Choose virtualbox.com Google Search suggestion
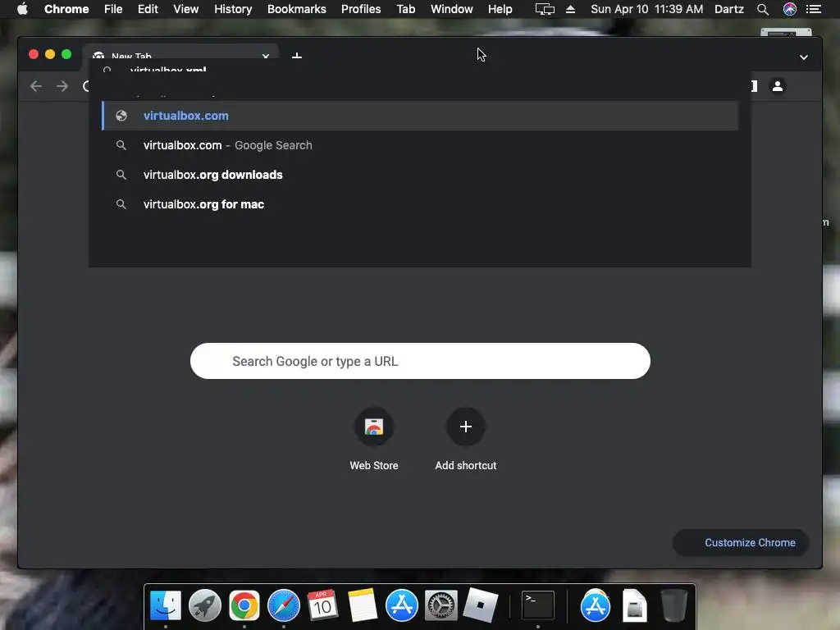840x630 pixels. point(420,145)
